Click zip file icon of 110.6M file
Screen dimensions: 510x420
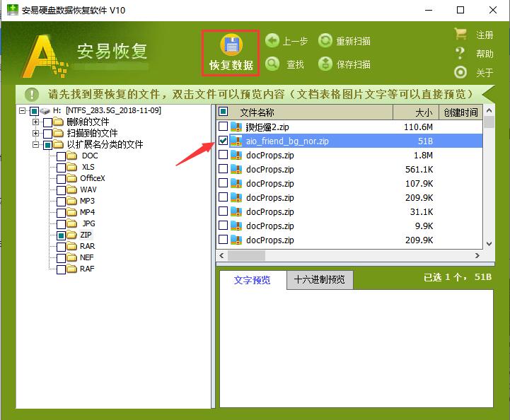(236, 127)
